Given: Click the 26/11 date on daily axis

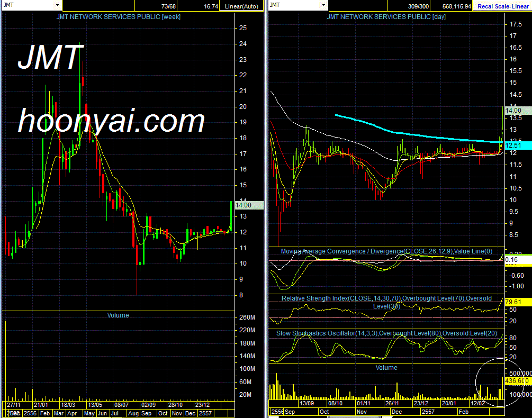Looking at the screenshot, I should pos(392,403).
